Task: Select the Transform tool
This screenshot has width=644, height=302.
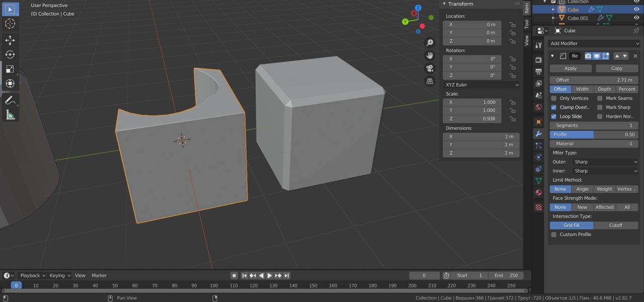Action: 10,84
